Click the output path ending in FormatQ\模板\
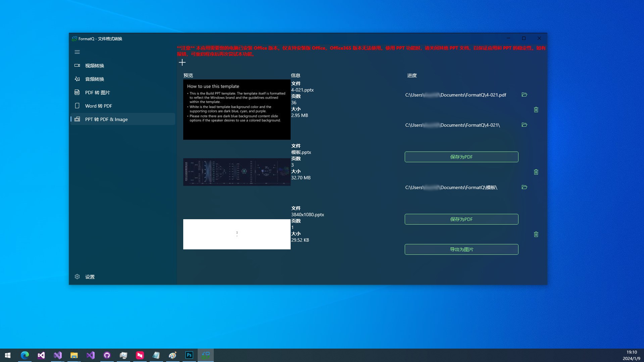644x362 pixels. tap(451, 187)
